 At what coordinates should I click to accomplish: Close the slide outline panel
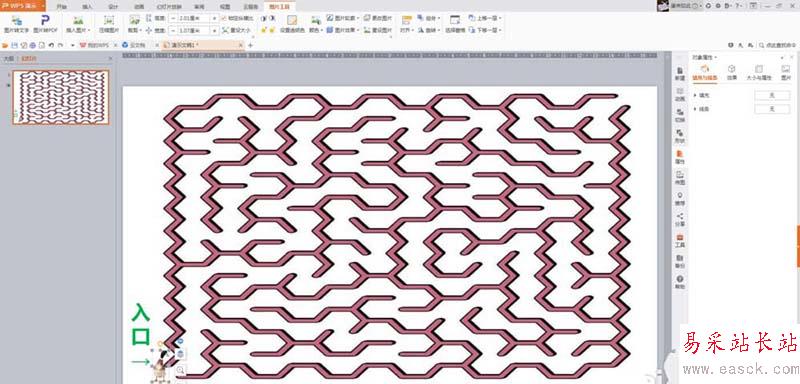pos(110,59)
